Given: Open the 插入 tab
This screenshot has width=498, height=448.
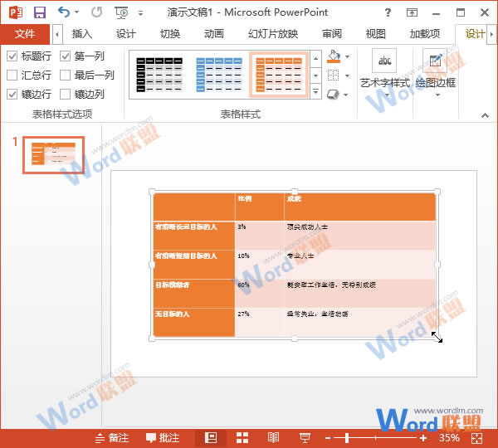Looking at the screenshot, I should tap(82, 34).
